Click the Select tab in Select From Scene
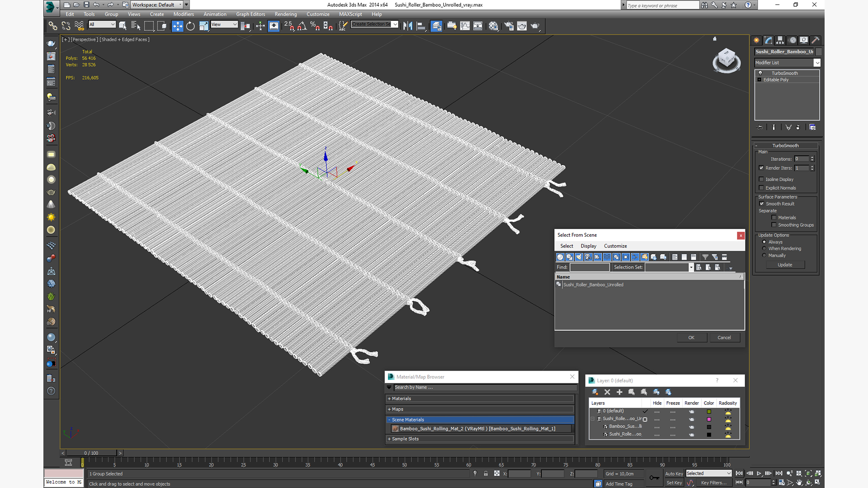 pyautogui.click(x=565, y=245)
